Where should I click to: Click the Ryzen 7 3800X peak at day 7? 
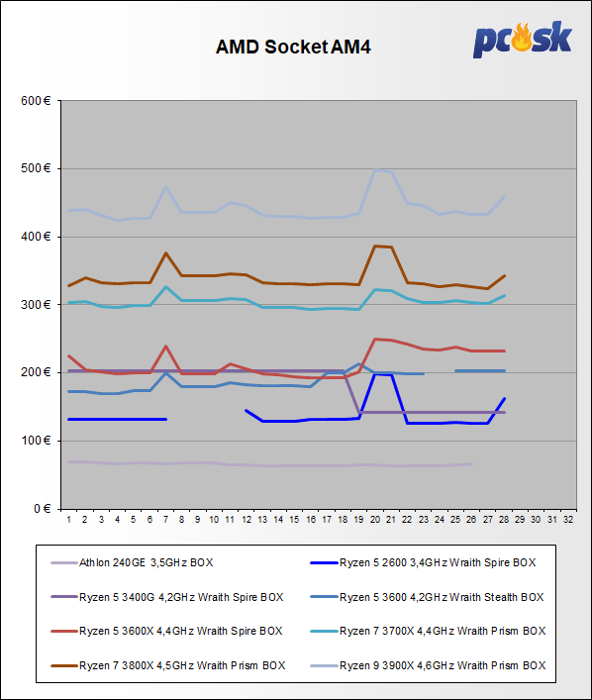tap(165, 253)
